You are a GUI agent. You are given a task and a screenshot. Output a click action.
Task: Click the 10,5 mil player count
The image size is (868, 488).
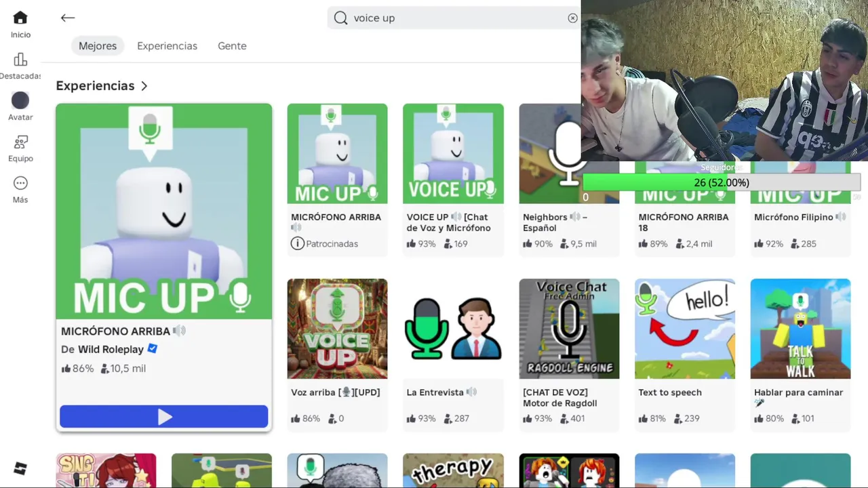point(123,369)
